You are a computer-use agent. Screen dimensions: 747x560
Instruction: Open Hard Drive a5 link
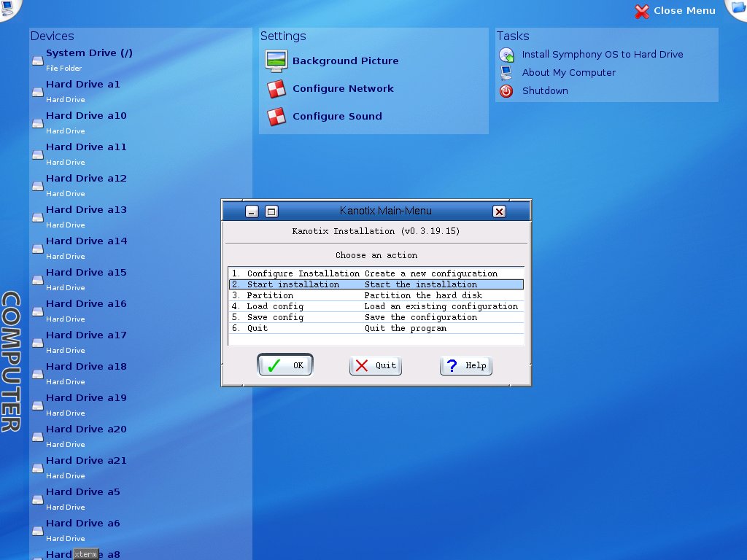[83, 492]
